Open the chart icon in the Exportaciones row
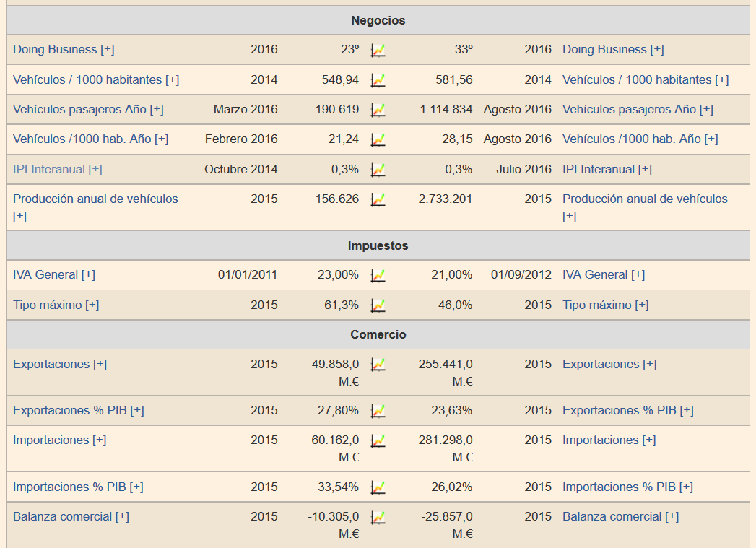Screen dimensions: 756x548 378,365
